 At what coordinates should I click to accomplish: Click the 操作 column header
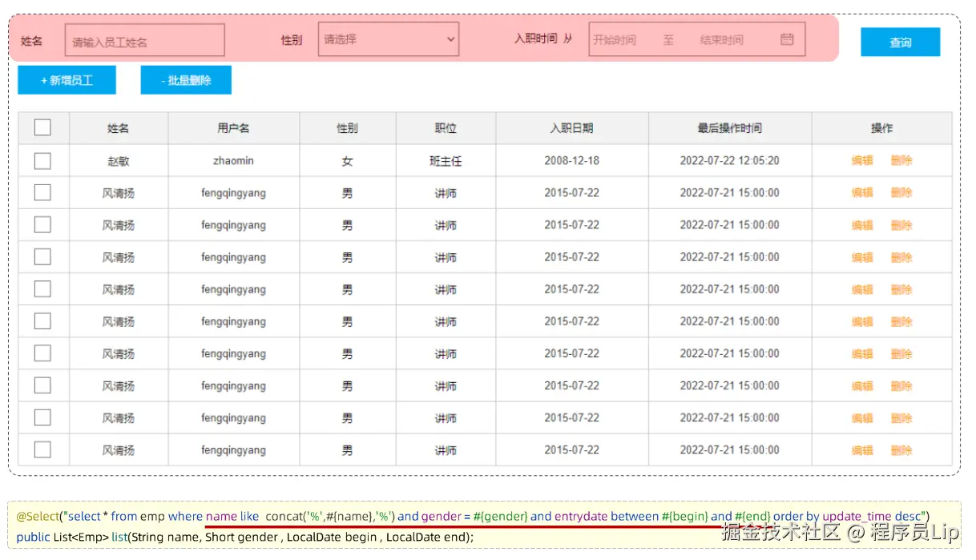click(881, 127)
